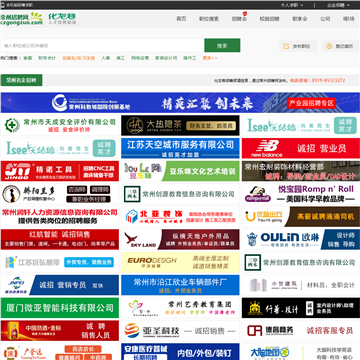Click the green 搜索 button
This screenshot has height=360, width=360.
[x=222, y=46]
